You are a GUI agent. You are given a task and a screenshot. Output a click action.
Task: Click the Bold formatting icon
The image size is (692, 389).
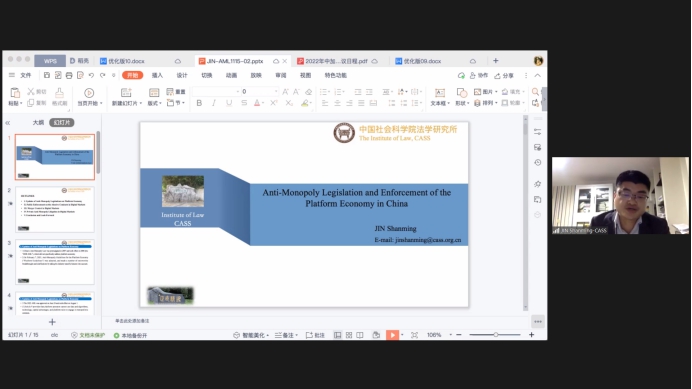[x=199, y=103]
